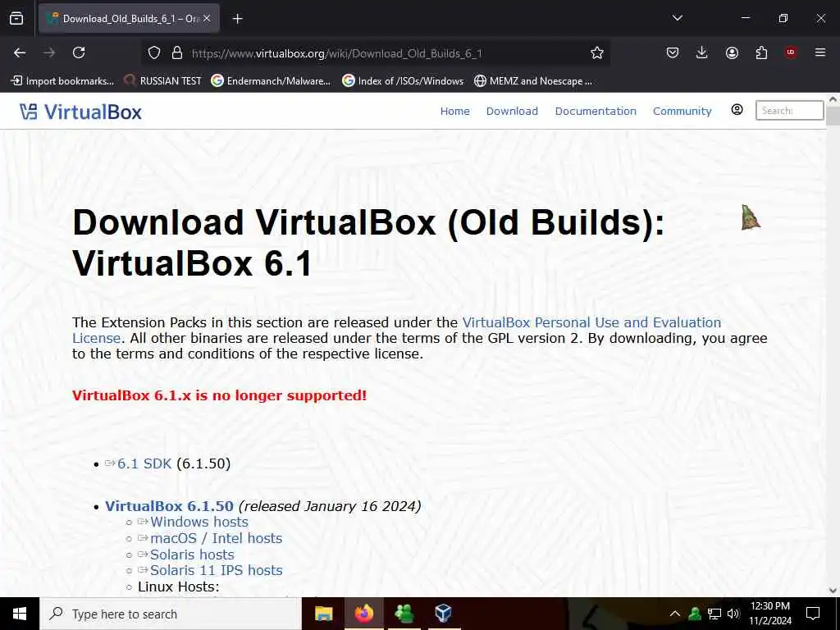Viewport: 840px width, 630px height.
Task: Click the Firefox taskbar icon
Action: [x=363, y=614]
